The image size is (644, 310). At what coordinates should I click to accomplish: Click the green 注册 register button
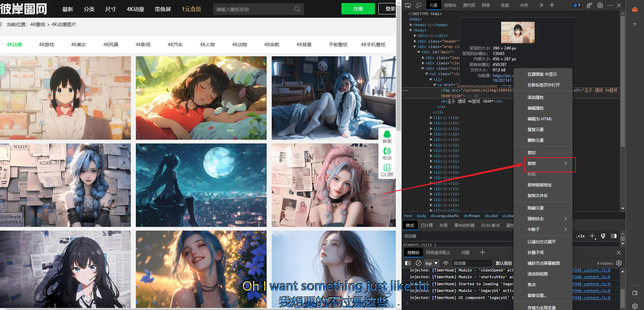(358, 9)
